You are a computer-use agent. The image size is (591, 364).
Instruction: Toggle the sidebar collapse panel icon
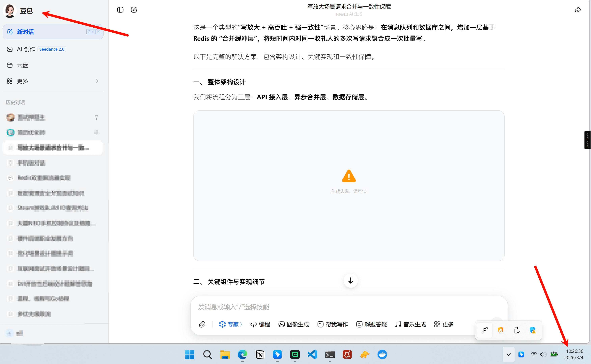pos(120,10)
